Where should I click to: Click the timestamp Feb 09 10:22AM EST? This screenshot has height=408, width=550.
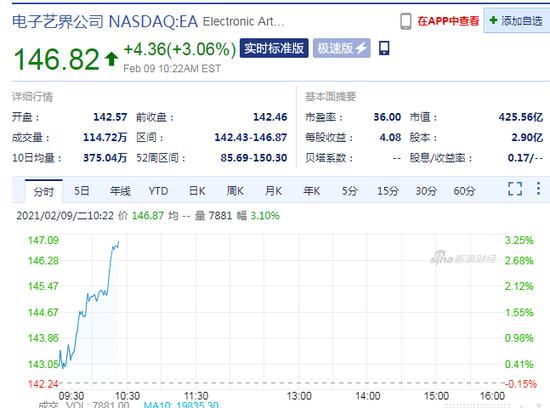coord(172,68)
